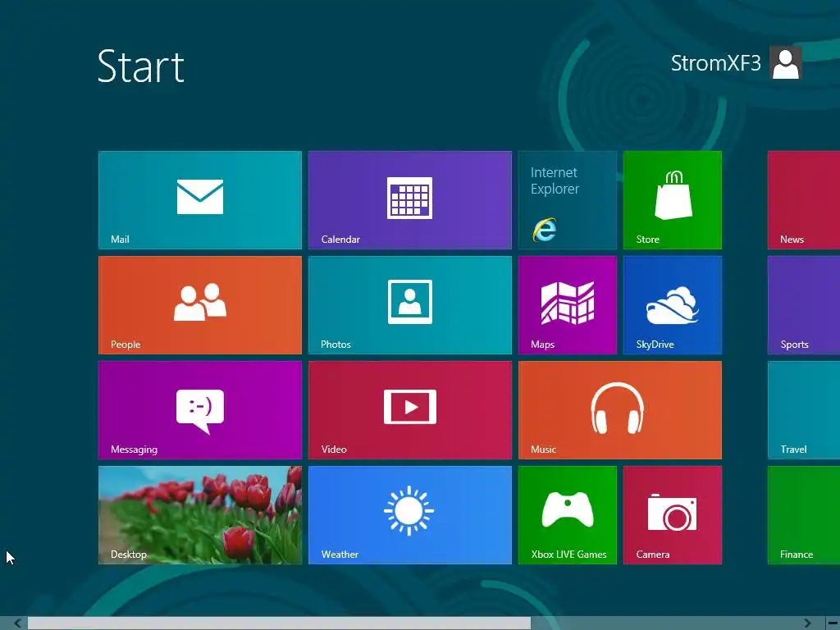Open the Calendar tile
The height and width of the screenshot is (630, 840).
click(x=410, y=200)
